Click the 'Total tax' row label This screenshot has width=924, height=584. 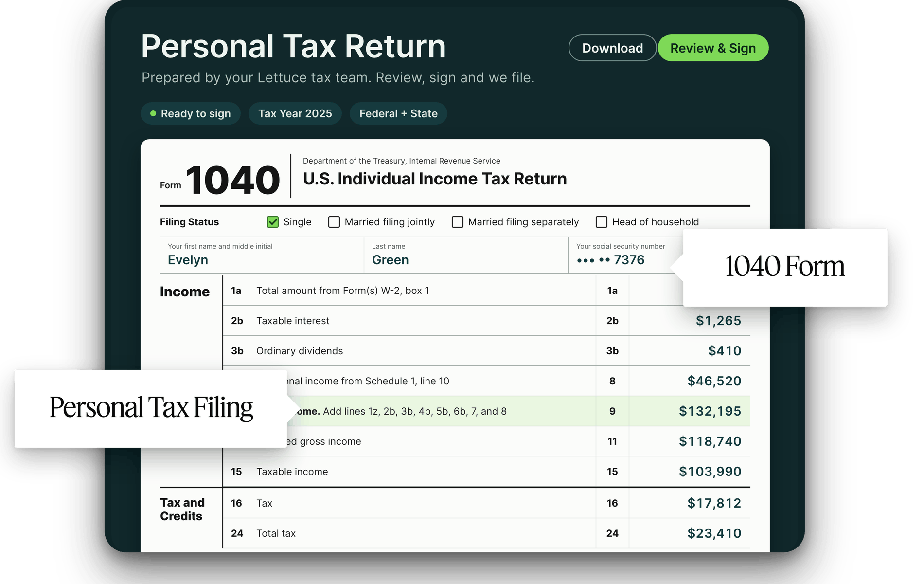pos(276,533)
